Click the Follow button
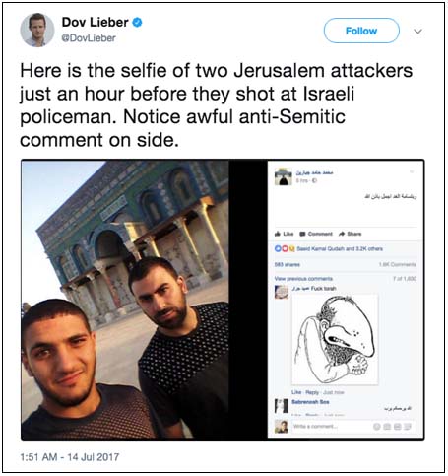This screenshot has width=448, height=476. (361, 31)
